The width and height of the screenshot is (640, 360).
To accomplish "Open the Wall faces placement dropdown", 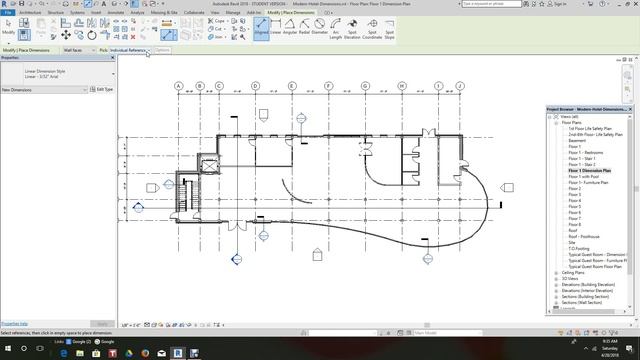I will (79, 50).
